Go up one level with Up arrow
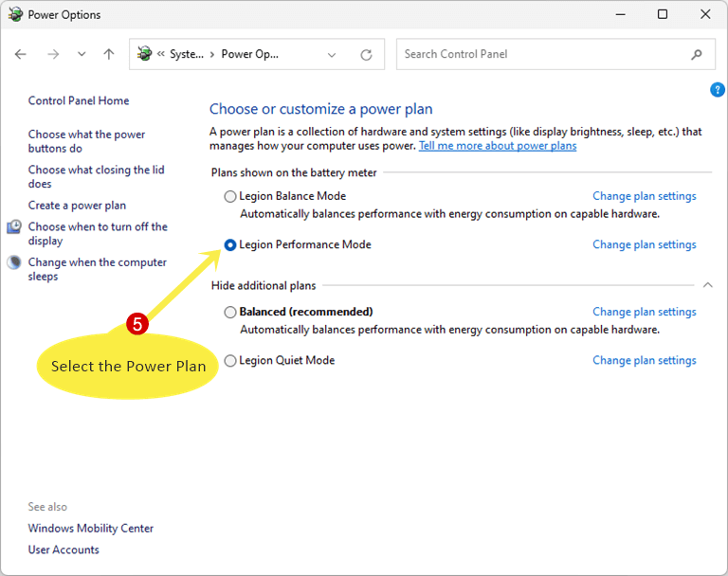Image resolution: width=728 pixels, height=576 pixels. point(109,54)
